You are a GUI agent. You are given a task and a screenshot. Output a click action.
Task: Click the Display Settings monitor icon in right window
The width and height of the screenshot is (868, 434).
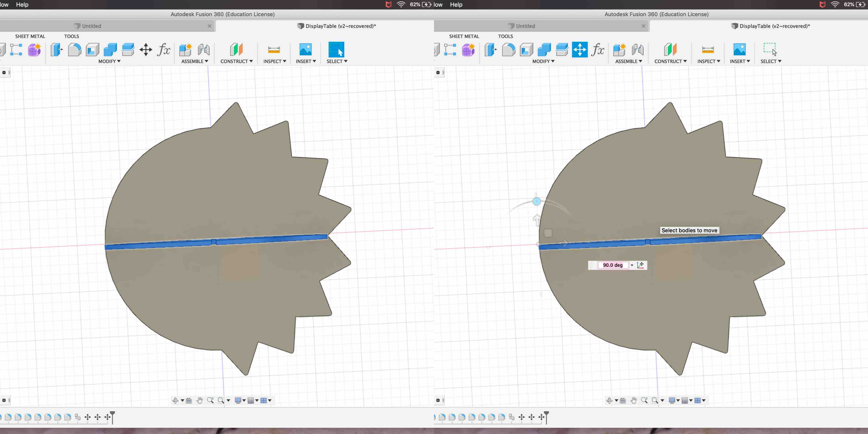[x=672, y=400]
